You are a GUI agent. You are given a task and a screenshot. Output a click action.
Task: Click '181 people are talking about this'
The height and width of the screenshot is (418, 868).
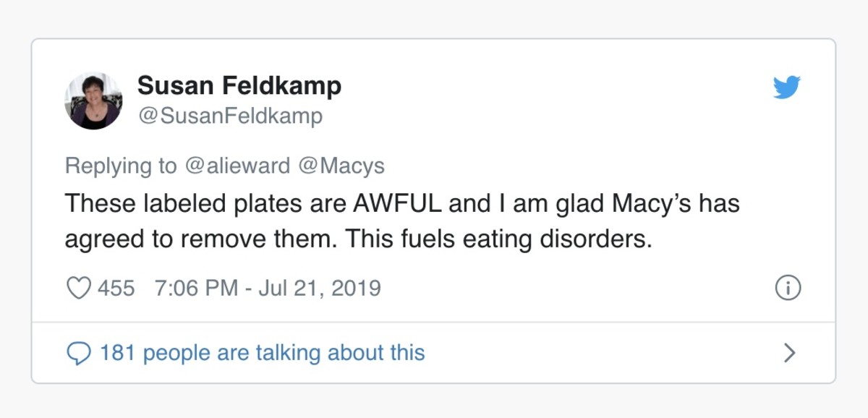pos(260,353)
